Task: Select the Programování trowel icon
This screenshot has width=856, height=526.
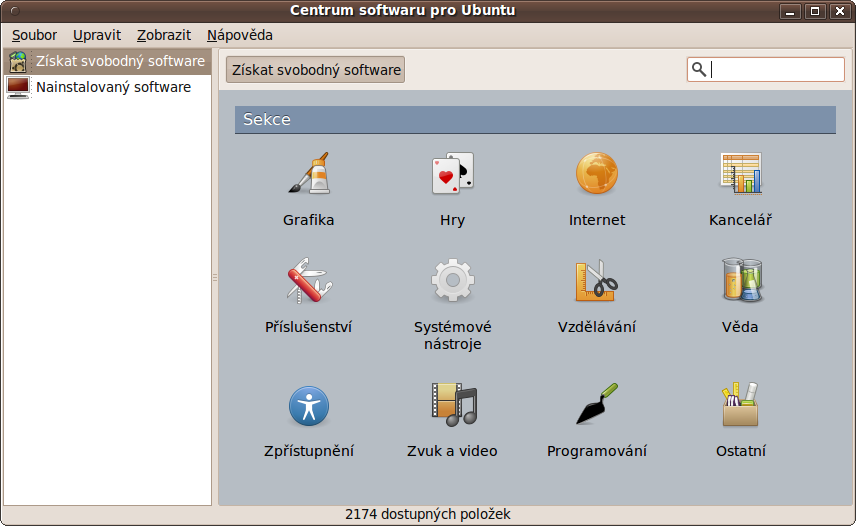Action: click(596, 405)
